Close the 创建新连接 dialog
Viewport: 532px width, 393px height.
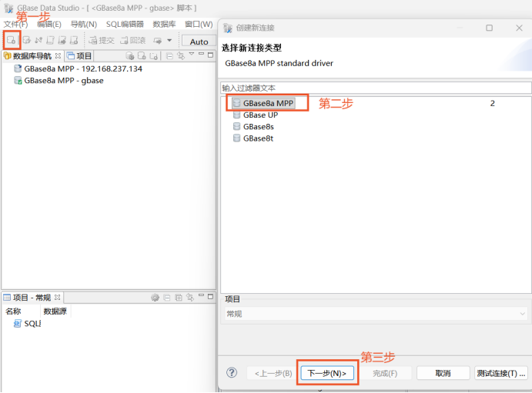click(519, 28)
